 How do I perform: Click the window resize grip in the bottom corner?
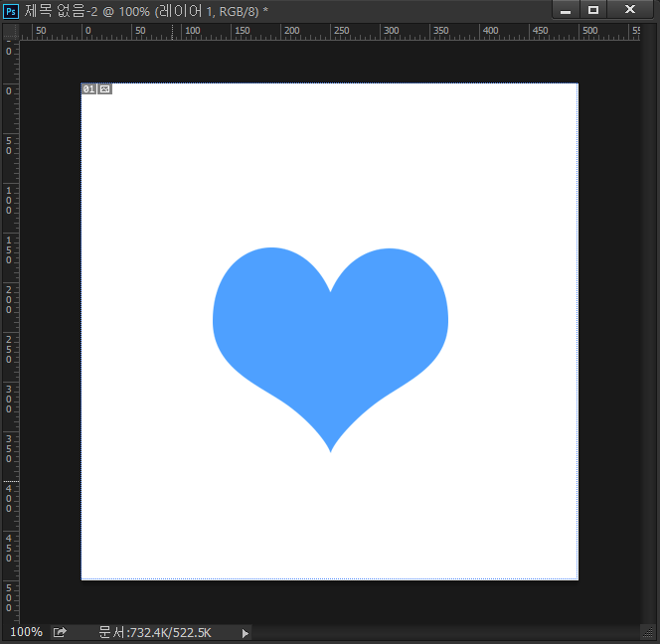tap(648, 631)
